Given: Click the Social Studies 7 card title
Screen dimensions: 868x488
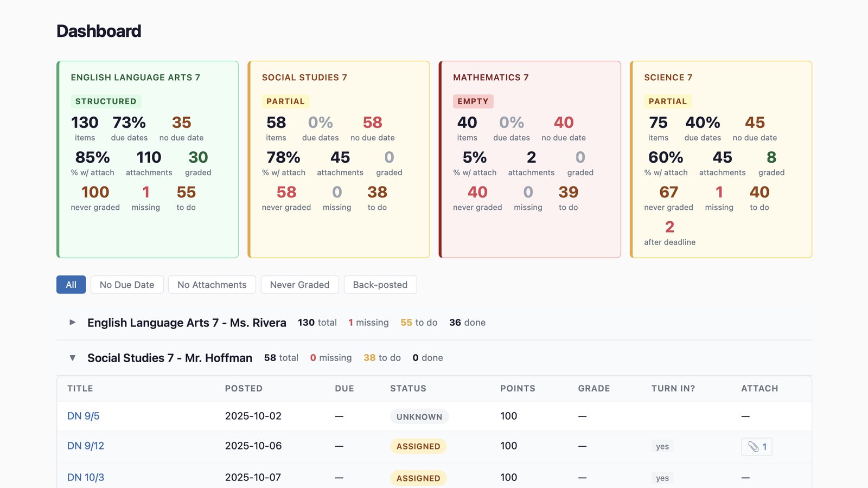Looking at the screenshot, I should pyautogui.click(x=304, y=78).
